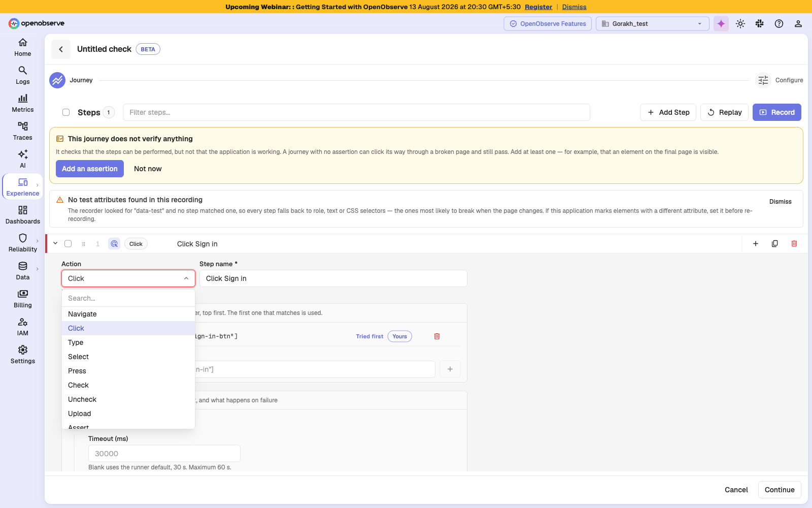
Task: Tick the checkbox for step 1
Action: (x=68, y=244)
